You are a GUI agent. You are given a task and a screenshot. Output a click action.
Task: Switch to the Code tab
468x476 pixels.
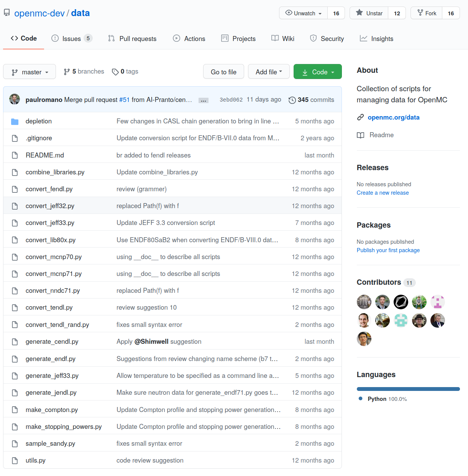coord(24,38)
